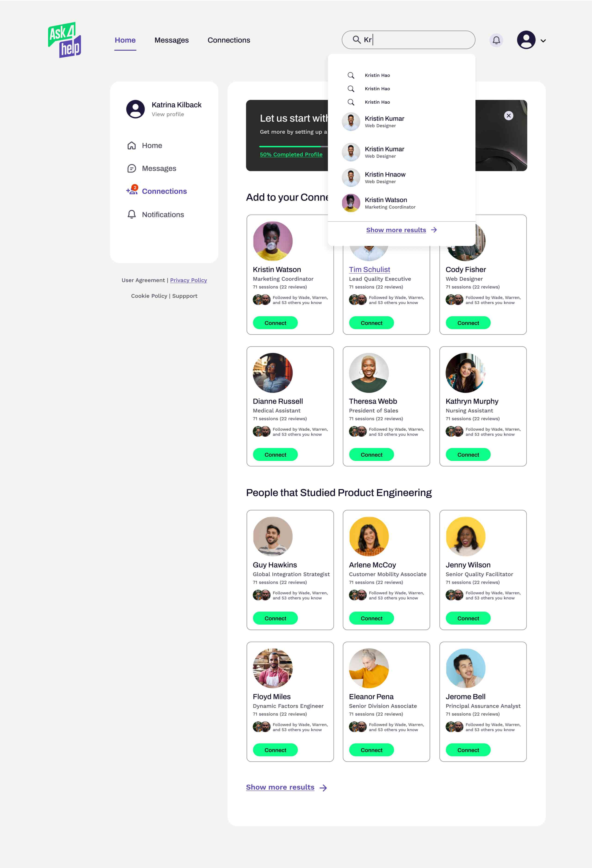Open sidebar Notifications bell icon
Viewport: 592px width, 868px height.
132,214
